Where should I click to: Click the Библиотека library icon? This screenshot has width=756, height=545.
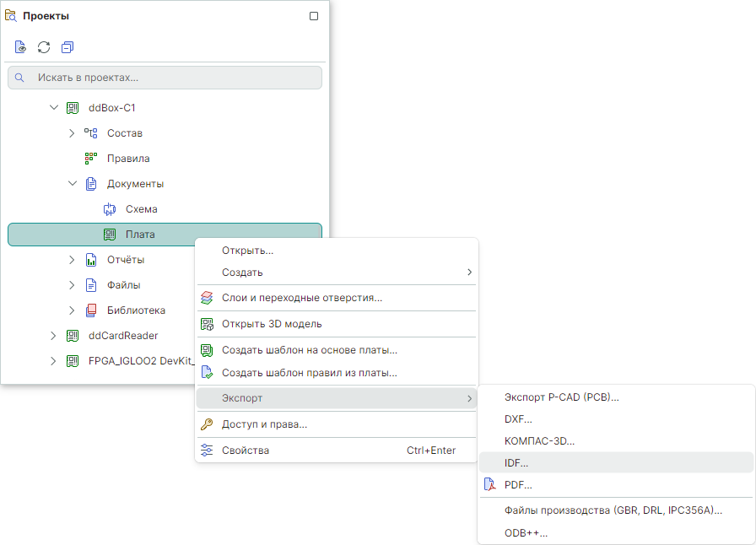tap(91, 310)
